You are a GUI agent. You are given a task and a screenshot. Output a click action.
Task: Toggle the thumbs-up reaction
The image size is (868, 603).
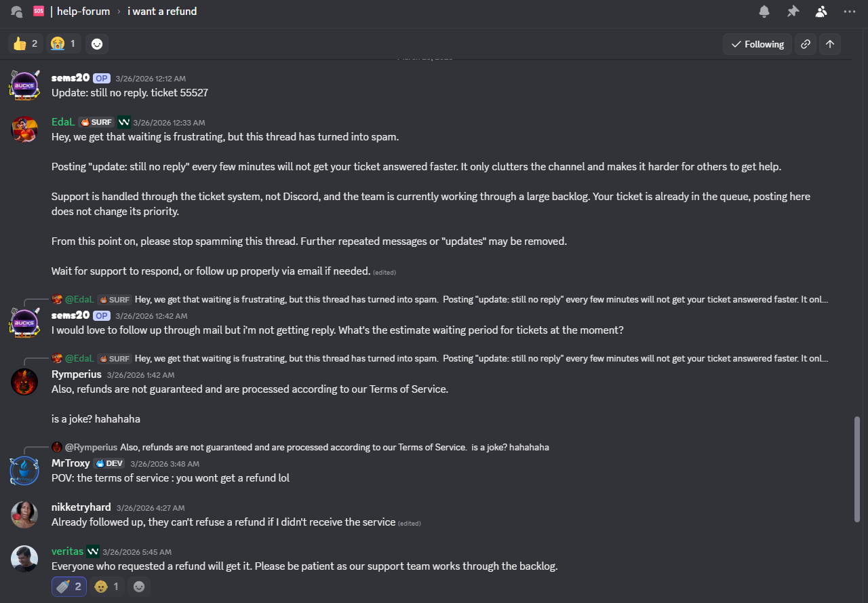26,44
